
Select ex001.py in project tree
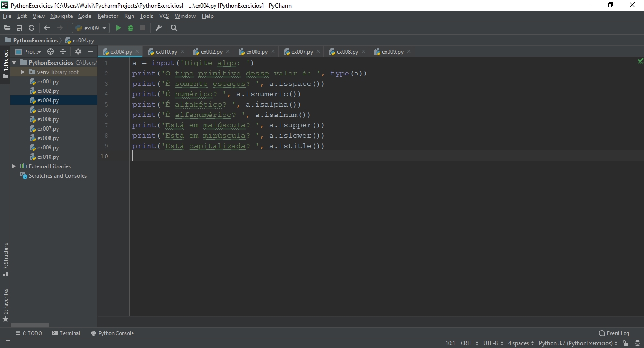point(48,82)
